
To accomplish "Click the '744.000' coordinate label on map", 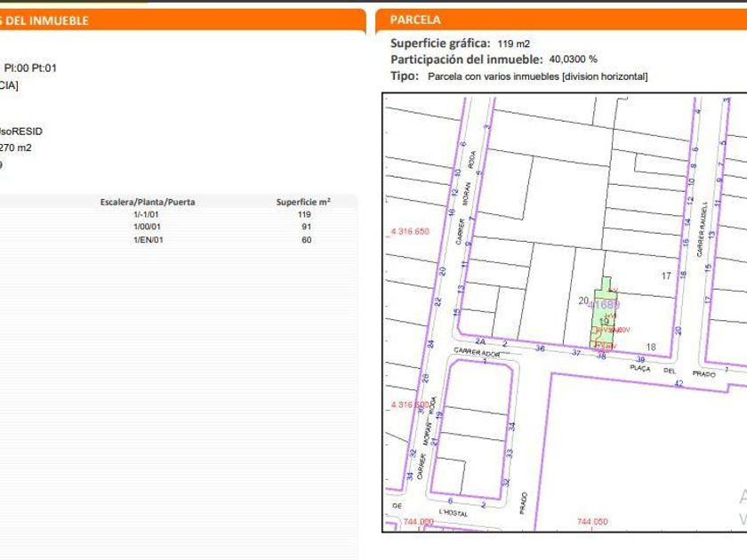I will click(418, 522).
